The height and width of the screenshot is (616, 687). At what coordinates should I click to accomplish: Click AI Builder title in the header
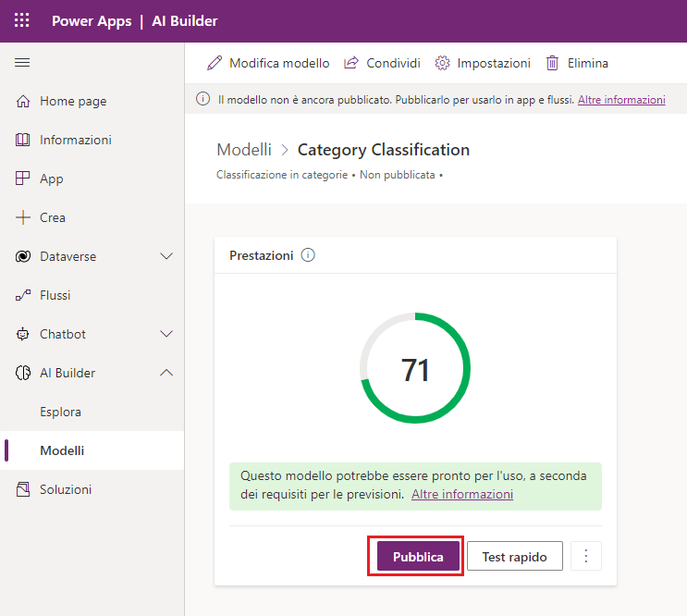tap(184, 21)
